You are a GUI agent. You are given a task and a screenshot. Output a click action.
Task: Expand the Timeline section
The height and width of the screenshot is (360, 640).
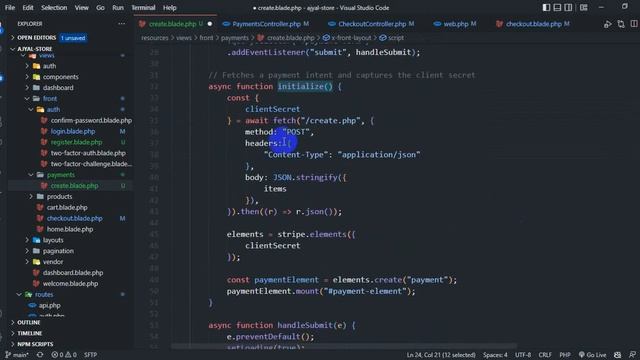(29, 333)
